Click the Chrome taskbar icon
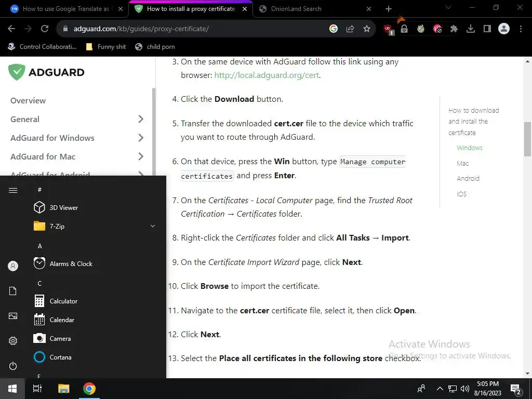The image size is (532, 399). click(x=89, y=389)
